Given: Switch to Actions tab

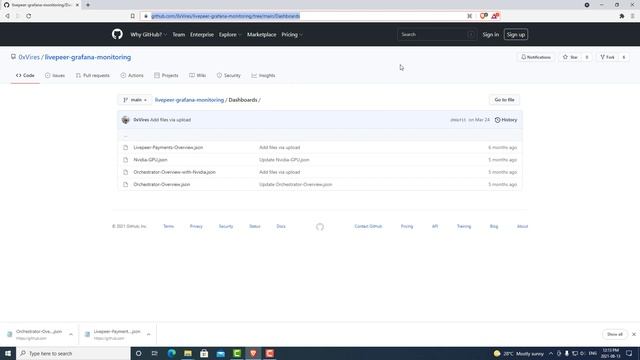Looking at the screenshot, I should (132, 76).
